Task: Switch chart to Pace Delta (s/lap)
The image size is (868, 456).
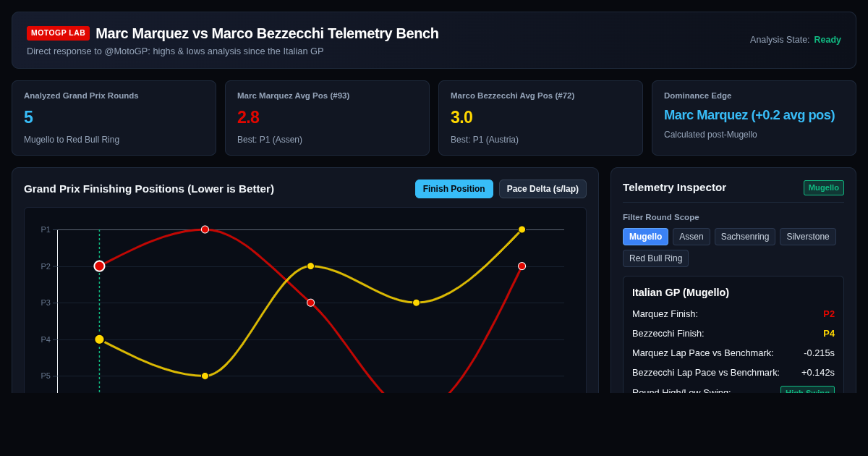Action: click(x=542, y=189)
